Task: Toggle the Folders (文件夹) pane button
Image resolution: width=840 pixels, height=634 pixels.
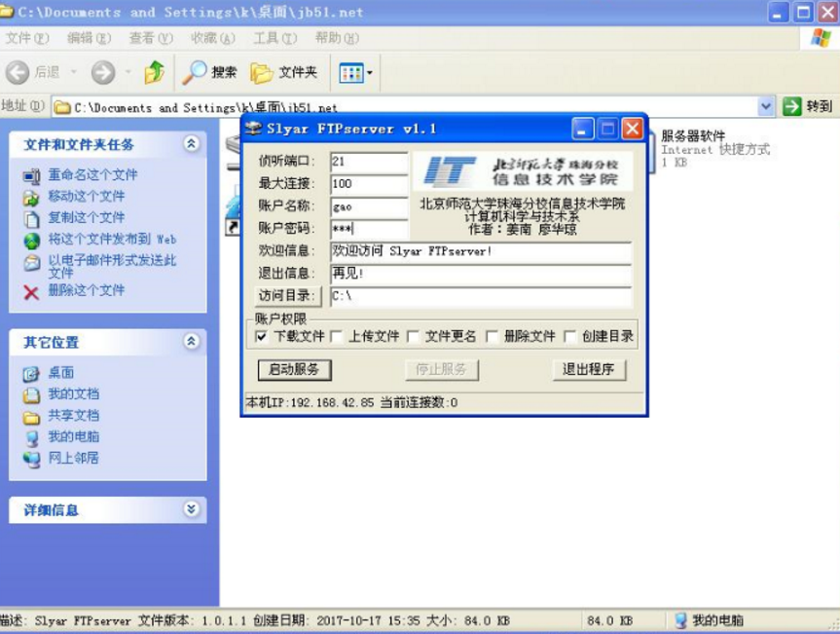Action: point(284,72)
